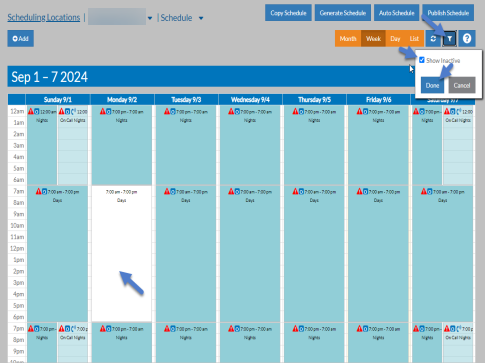The height and width of the screenshot is (363, 485).
Task: Click warning triangle on Saturday 7:00 am Days shift
Action: pyautogui.click(x=424, y=191)
